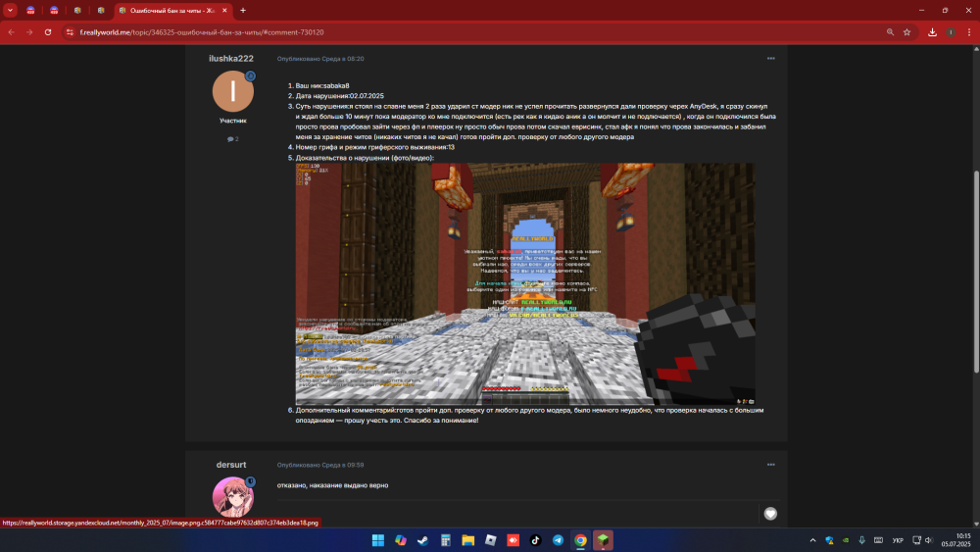The width and height of the screenshot is (980, 552).
Task: Click the 'Участник' rank label
Action: pyautogui.click(x=232, y=121)
